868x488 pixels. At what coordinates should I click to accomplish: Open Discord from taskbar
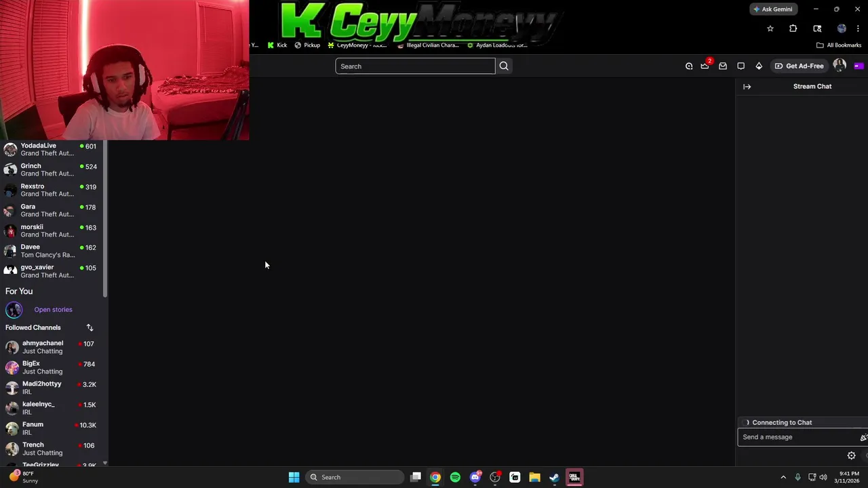click(x=475, y=477)
